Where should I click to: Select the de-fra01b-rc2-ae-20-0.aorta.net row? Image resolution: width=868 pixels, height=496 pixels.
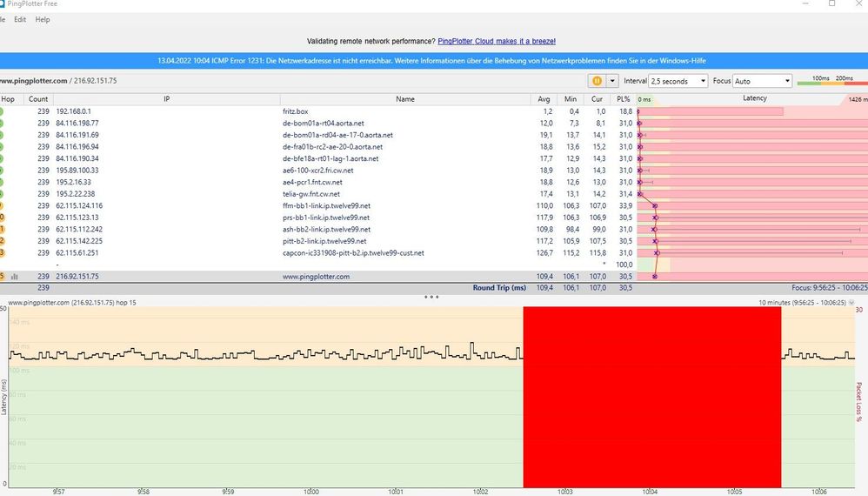[434, 147]
